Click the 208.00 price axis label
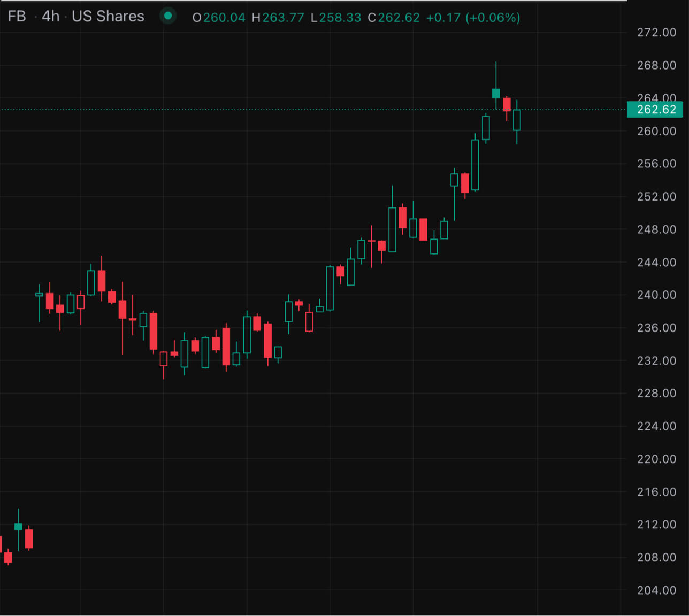Screen dimensions: 689x616 (656, 558)
